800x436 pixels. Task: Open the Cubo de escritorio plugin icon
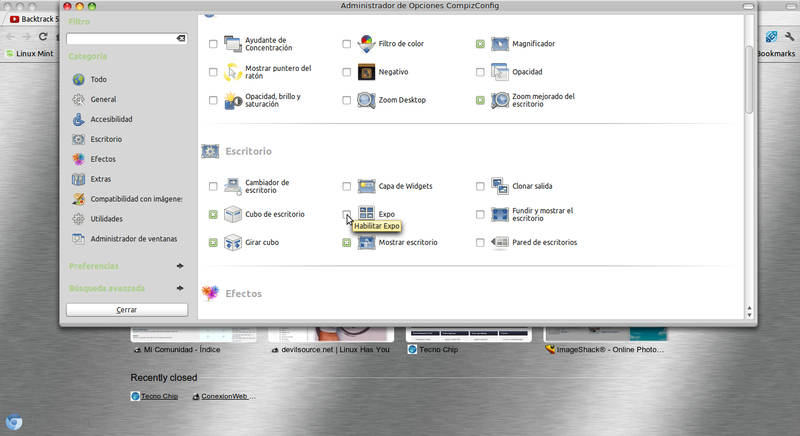tap(233, 215)
